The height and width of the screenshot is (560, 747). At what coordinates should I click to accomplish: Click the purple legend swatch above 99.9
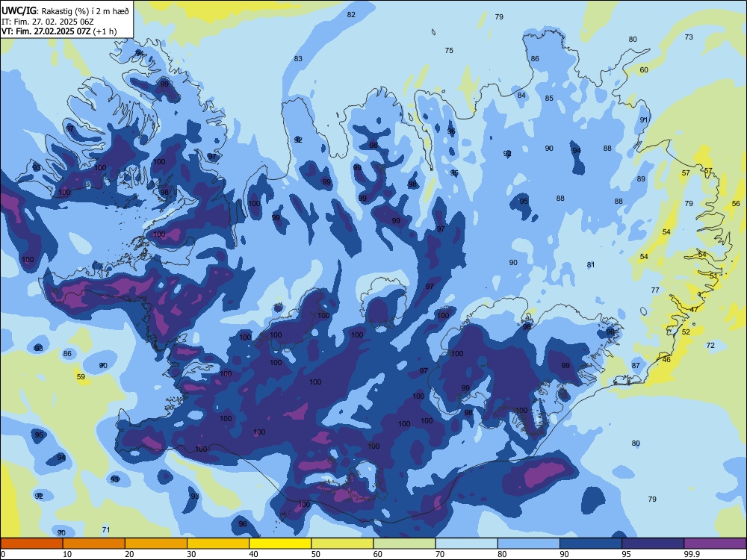[715, 544]
